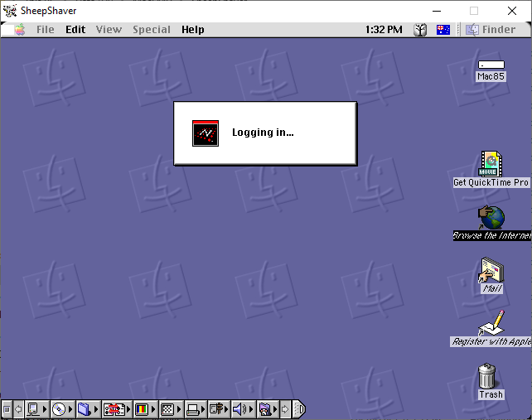
Task: Open the Apple menu
Action: coord(20,30)
